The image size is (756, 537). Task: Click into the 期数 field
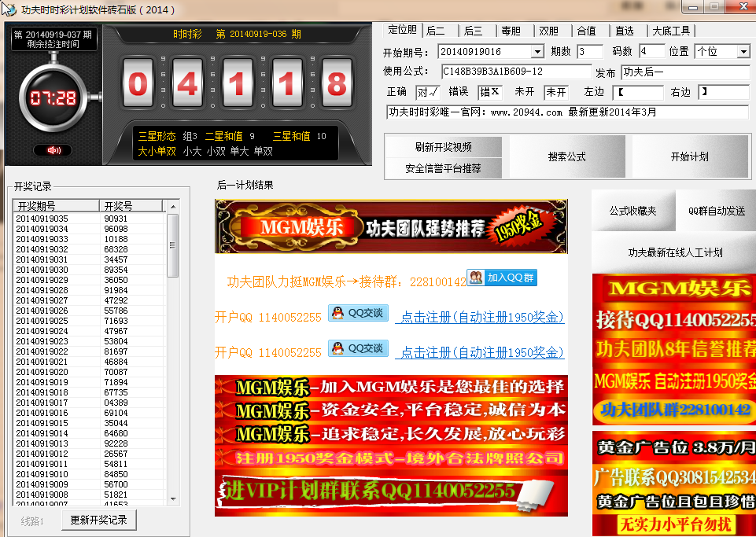tap(590, 52)
